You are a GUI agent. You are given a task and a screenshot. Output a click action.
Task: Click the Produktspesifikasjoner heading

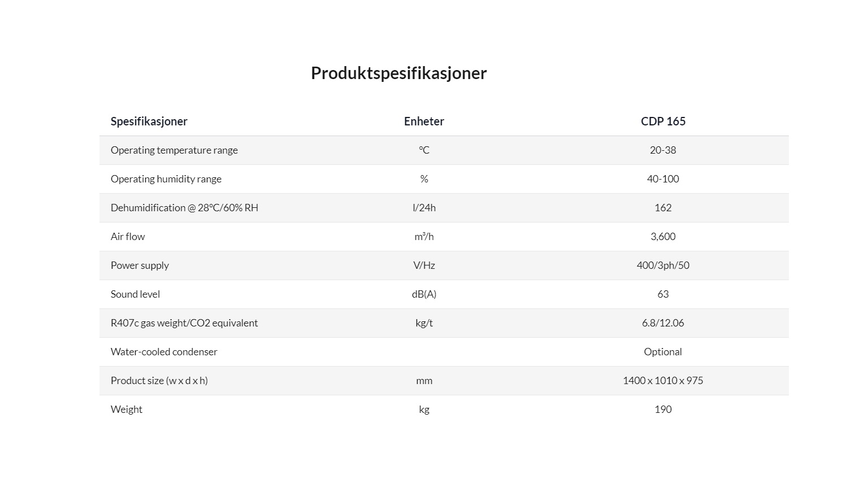click(398, 73)
